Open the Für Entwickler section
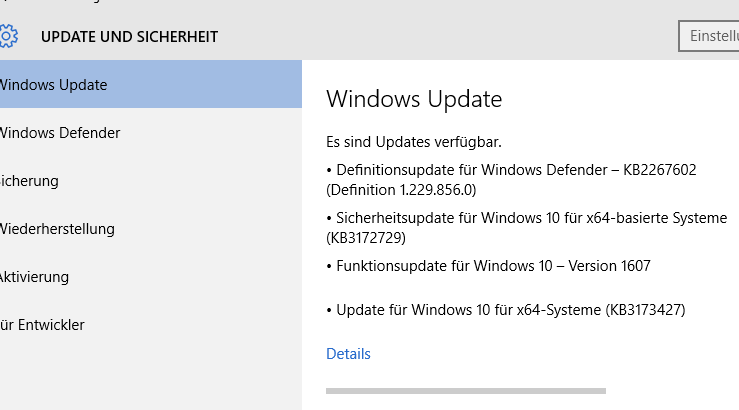The image size is (739, 410). (43, 325)
